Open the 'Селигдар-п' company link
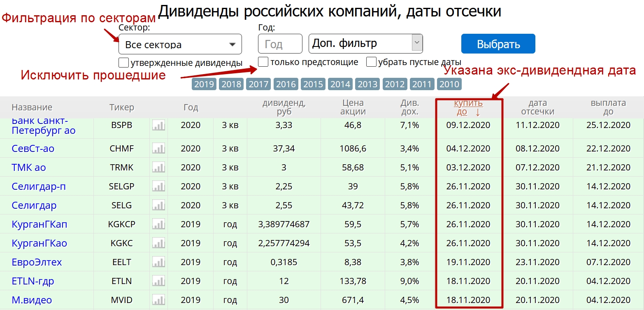Image resolution: width=644 pixels, height=310 pixels. pos(39,186)
